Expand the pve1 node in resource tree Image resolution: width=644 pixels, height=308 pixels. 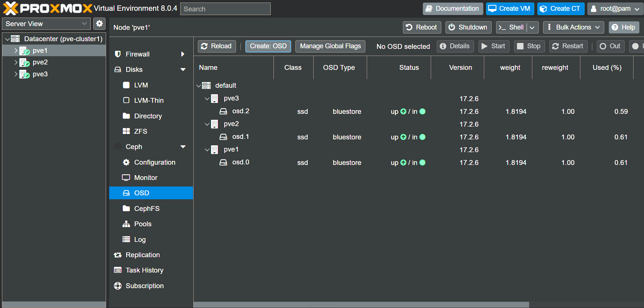16,51
